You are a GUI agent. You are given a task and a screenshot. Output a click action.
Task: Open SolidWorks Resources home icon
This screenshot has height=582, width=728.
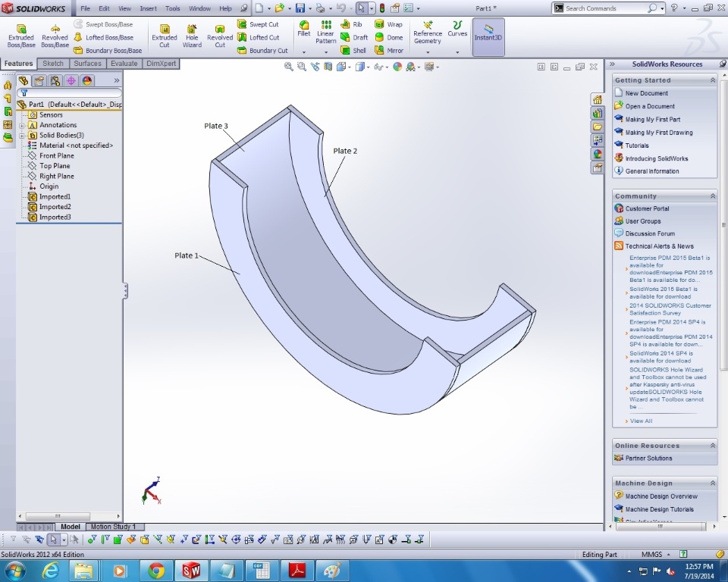598,100
